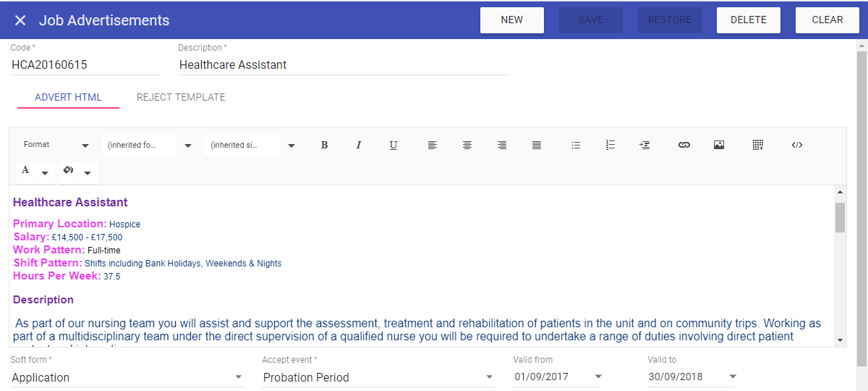The width and height of the screenshot is (868, 391).
Task: Open the Format dropdown
Action: 56,145
